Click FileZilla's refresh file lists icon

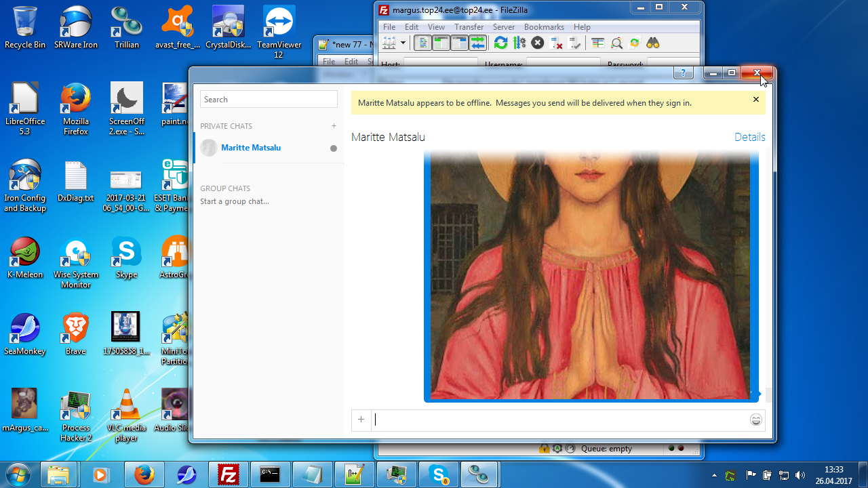click(x=500, y=43)
